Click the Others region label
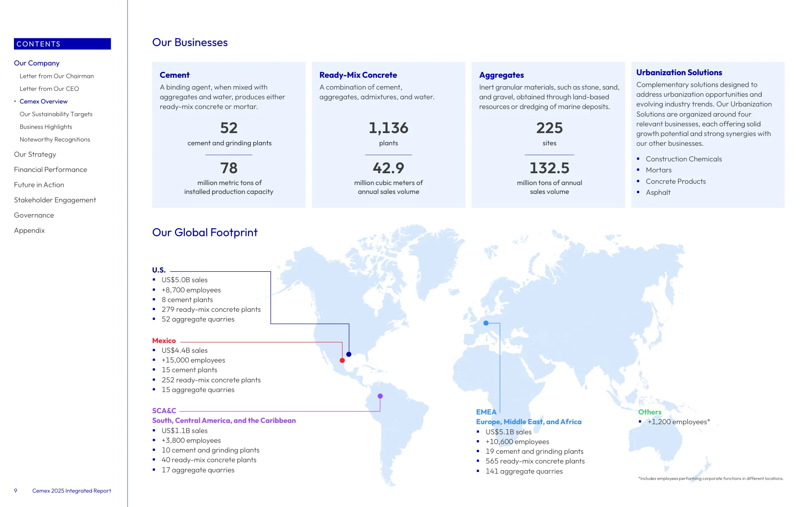 (x=650, y=412)
